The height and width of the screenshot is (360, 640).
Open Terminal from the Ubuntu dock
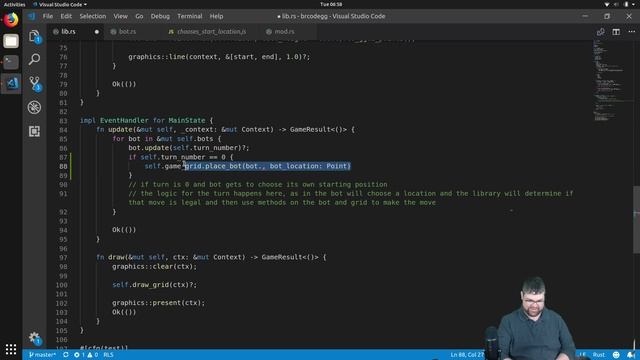pyautogui.click(x=11, y=62)
